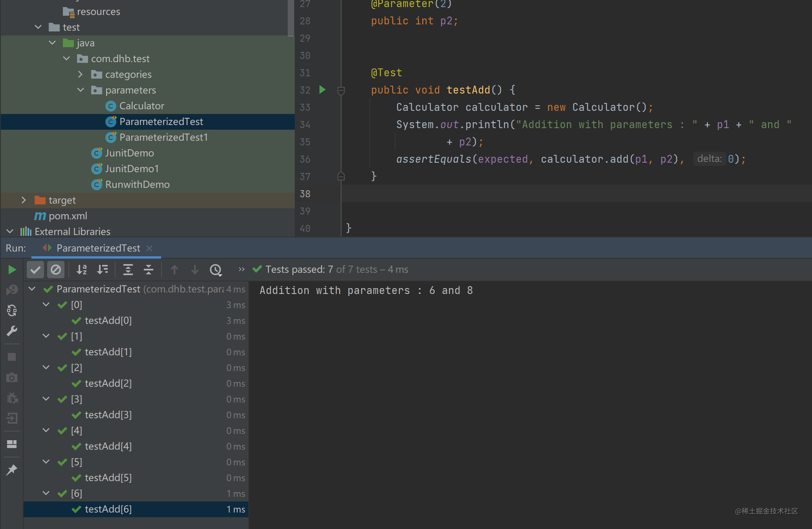The height and width of the screenshot is (529, 812).
Task: Go to next failed test arrow
Action: click(x=195, y=270)
